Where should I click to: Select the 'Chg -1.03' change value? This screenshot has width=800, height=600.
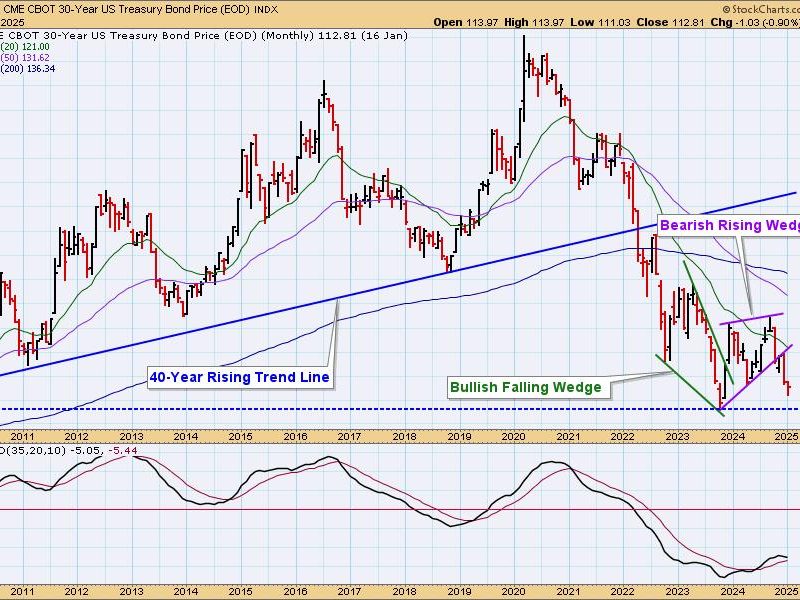click(x=733, y=22)
